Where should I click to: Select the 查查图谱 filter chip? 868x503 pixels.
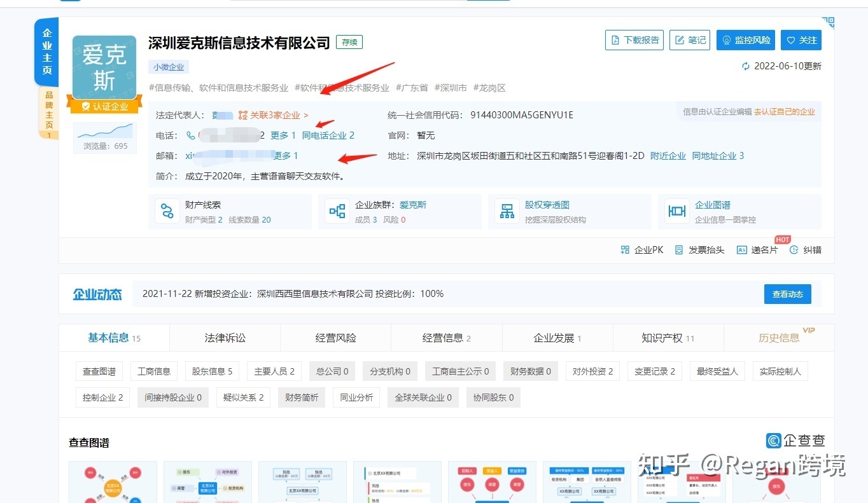[99, 371]
